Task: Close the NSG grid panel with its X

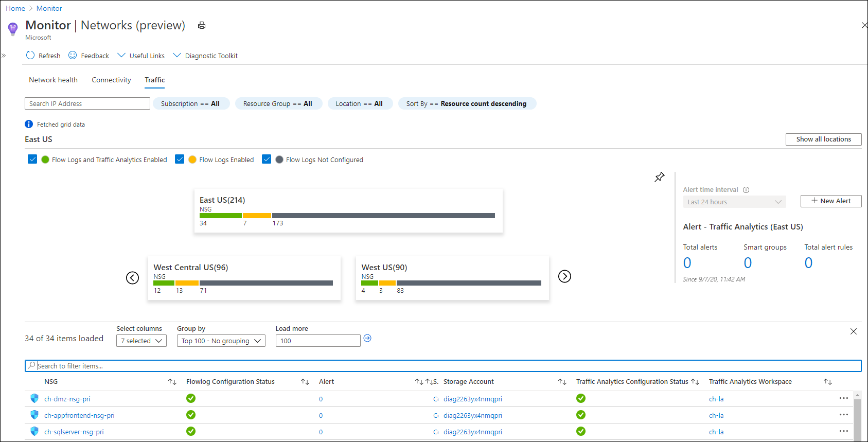Action: click(x=854, y=331)
